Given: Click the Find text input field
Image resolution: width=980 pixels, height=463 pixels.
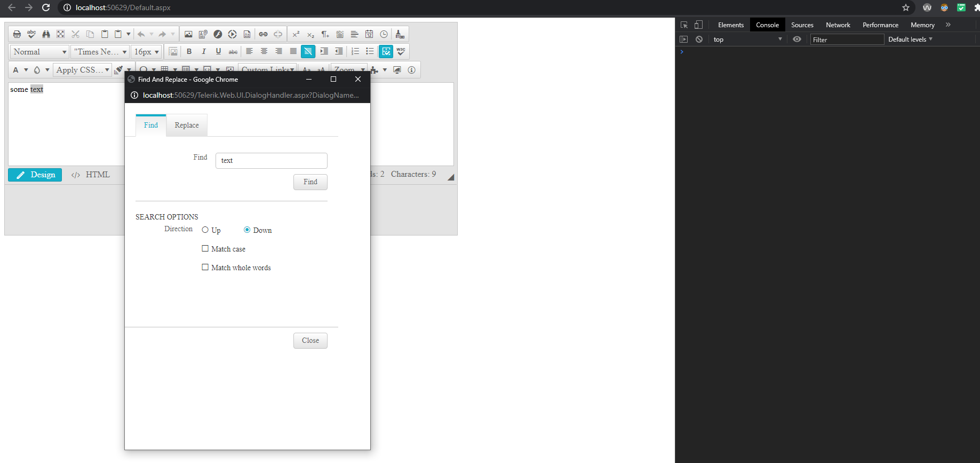Looking at the screenshot, I should coord(272,161).
